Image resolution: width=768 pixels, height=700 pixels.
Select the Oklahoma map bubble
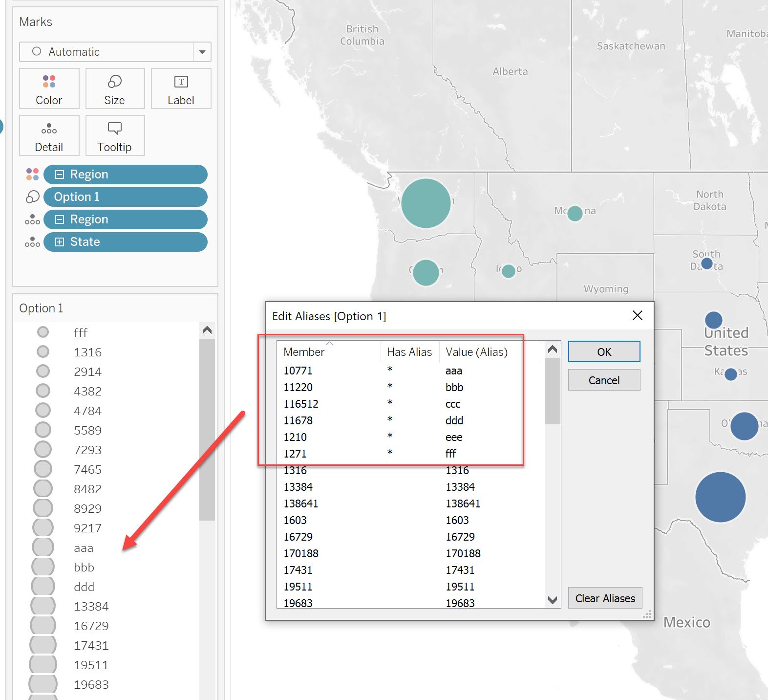[x=745, y=426]
